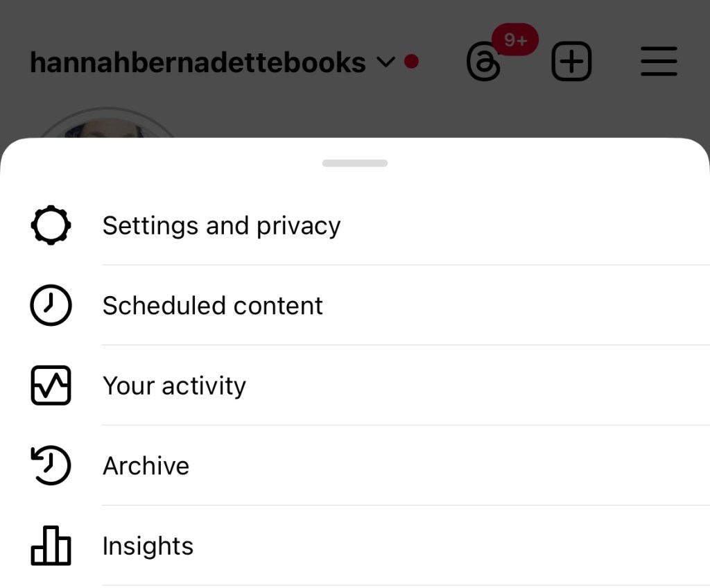Open the Archive menu entry
This screenshot has width=710, height=588.
146,465
